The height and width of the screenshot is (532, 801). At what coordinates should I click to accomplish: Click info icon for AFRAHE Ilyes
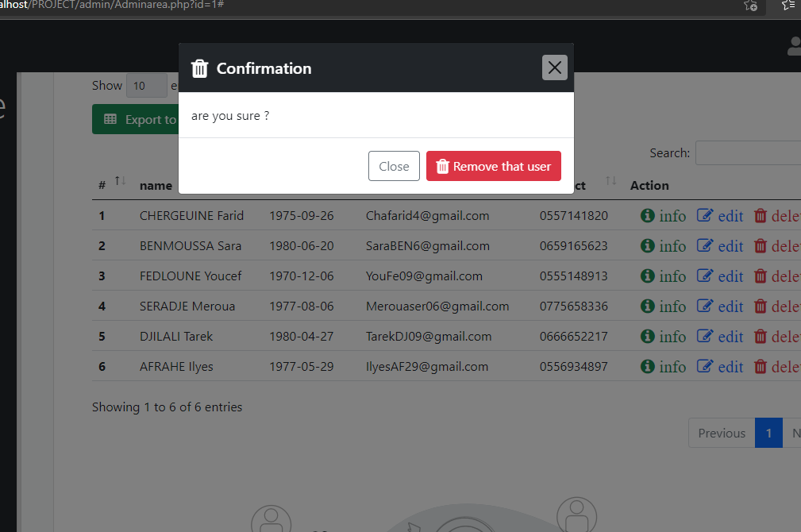coord(647,366)
